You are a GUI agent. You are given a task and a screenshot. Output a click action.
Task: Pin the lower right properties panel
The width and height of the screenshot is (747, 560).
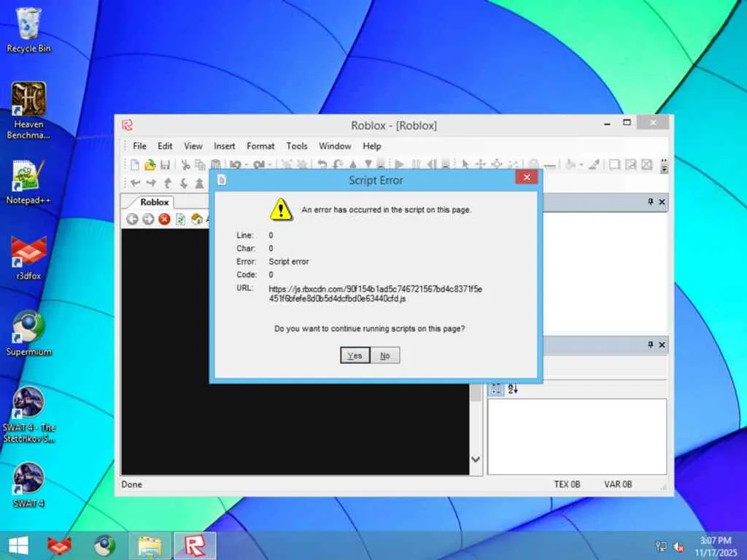pos(650,344)
